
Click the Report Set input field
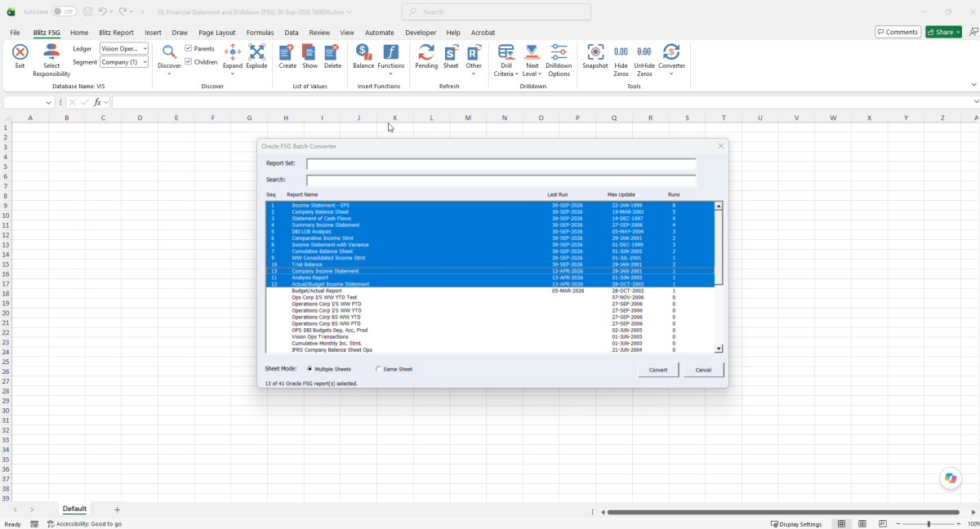[501, 163]
